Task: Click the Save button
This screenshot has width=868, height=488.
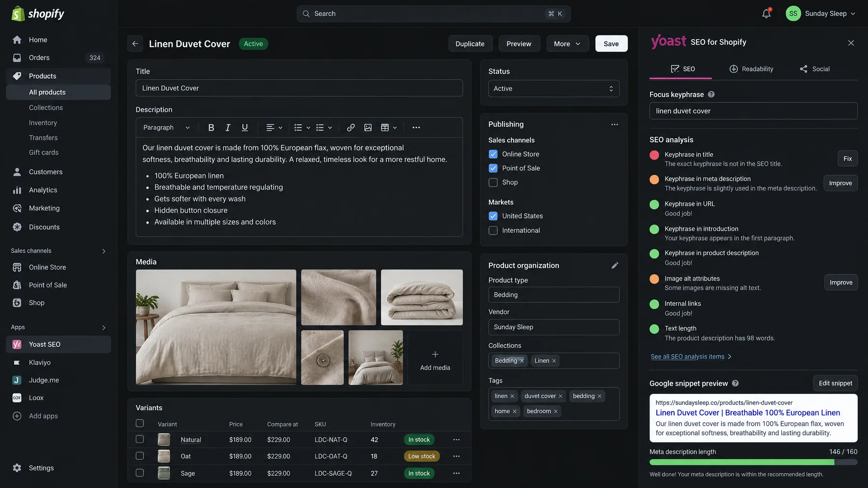Action: 611,44
